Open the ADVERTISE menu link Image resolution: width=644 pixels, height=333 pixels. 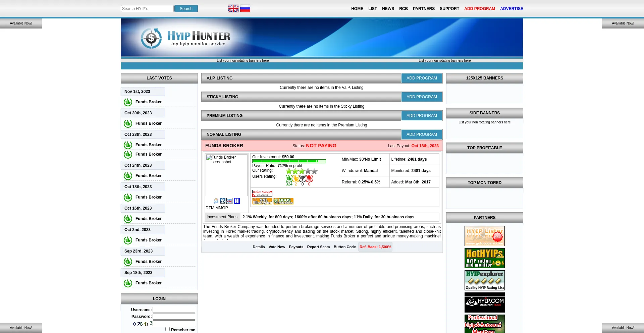coord(512,9)
